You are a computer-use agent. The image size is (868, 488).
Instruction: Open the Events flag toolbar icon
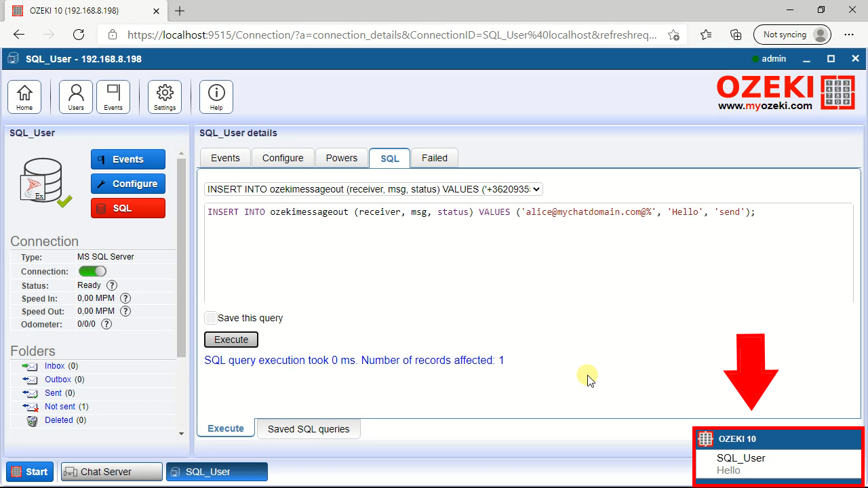(113, 97)
